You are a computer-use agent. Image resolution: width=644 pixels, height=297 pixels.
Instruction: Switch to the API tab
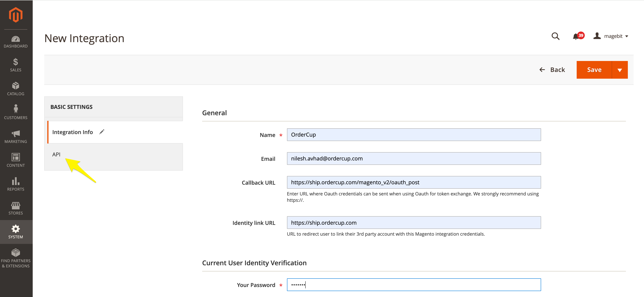[x=57, y=154]
